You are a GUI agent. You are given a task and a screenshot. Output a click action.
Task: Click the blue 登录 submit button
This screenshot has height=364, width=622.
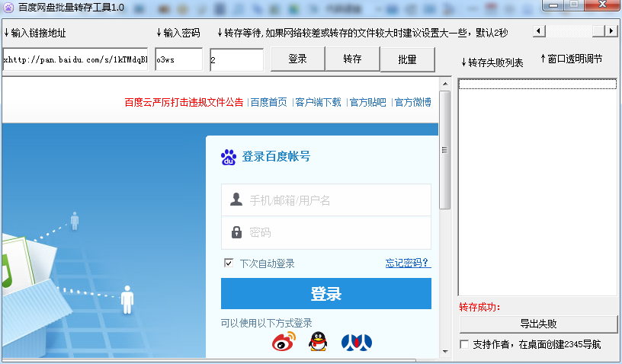click(326, 293)
